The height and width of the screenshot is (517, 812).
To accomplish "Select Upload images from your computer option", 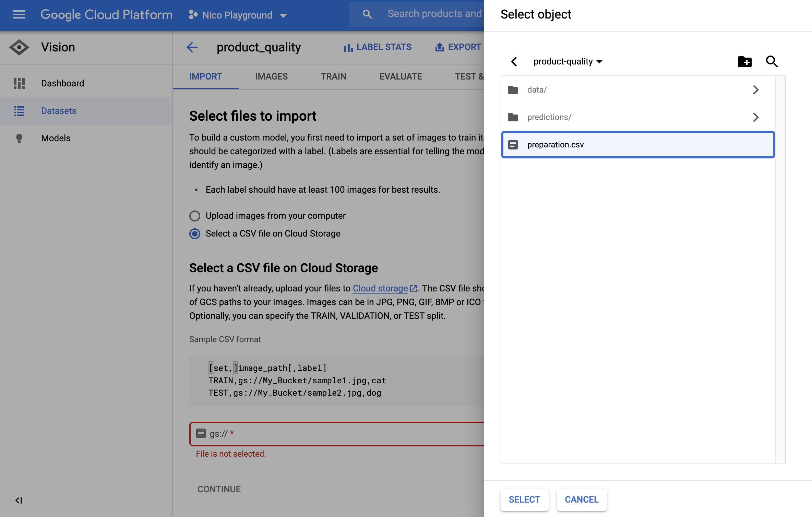I will point(195,216).
